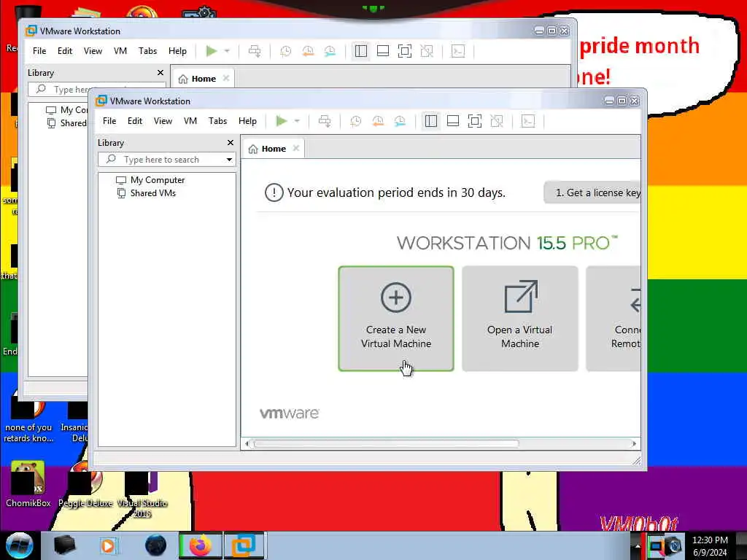Select Shared VMs in front window library
747x560 pixels.
pos(147,192)
